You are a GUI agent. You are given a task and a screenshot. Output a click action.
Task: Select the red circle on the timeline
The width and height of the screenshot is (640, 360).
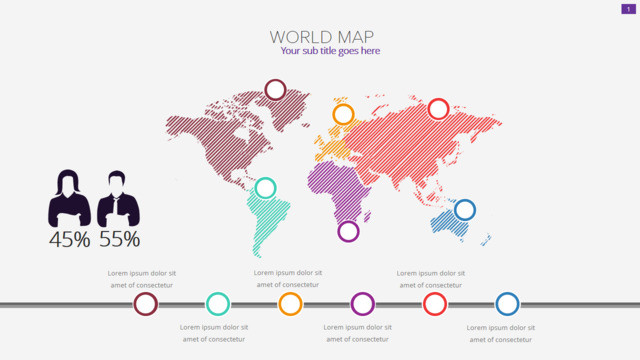click(x=435, y=304)
